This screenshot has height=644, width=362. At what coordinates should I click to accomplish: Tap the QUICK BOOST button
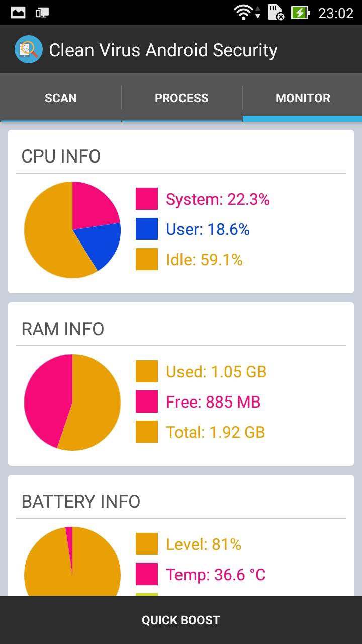click(181, 620)
